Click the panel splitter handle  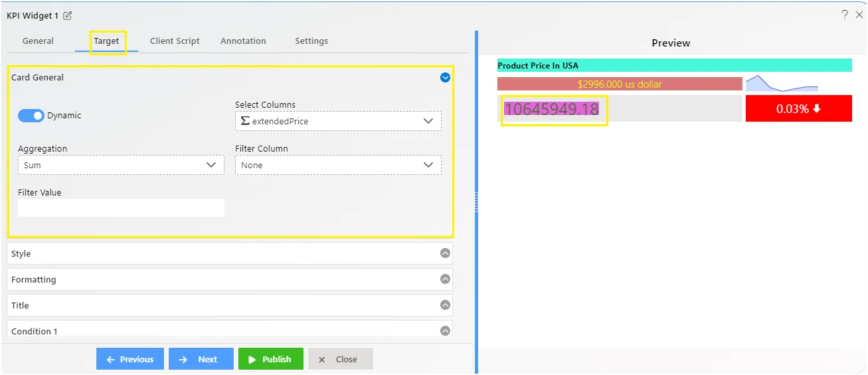(x=476, y=203)
